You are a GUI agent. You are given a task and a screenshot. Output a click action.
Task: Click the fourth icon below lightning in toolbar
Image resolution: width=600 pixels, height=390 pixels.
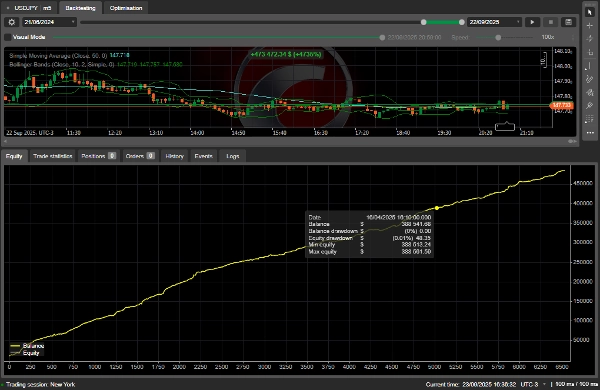click(x=590, y=52)
